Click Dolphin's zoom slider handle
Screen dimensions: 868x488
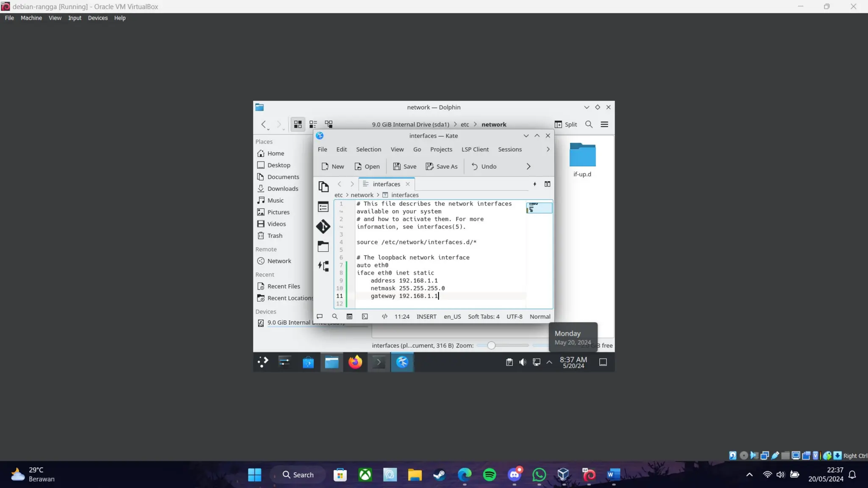coord(491,346)
